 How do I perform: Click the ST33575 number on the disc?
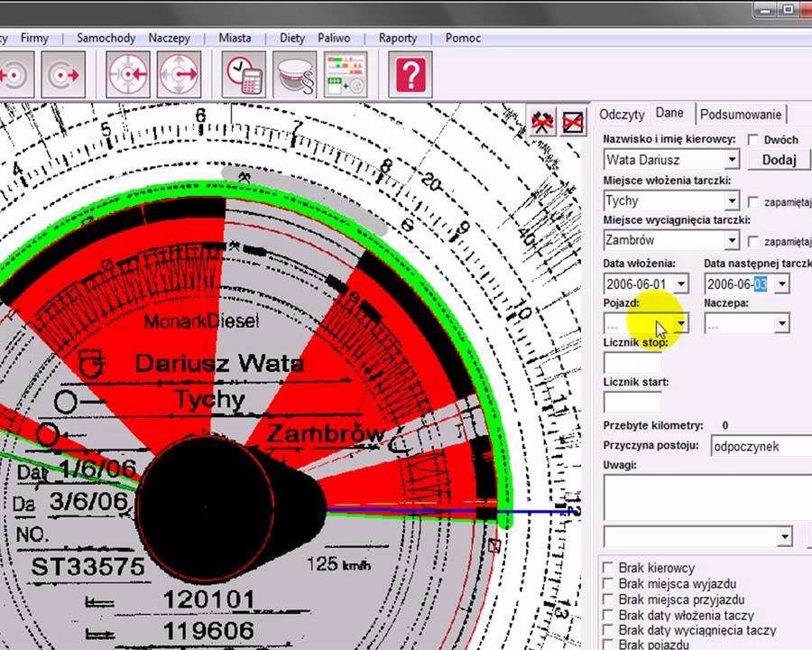coord(88,567)
